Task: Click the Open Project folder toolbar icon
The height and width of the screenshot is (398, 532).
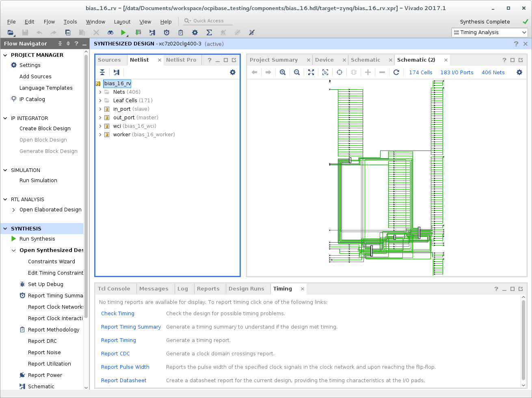Action: (x=11, y=32)
